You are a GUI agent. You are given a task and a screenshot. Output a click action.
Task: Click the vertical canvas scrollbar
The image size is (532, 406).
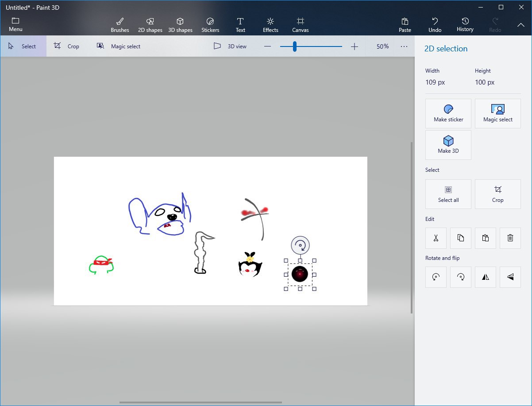click(x=412, y=228)
